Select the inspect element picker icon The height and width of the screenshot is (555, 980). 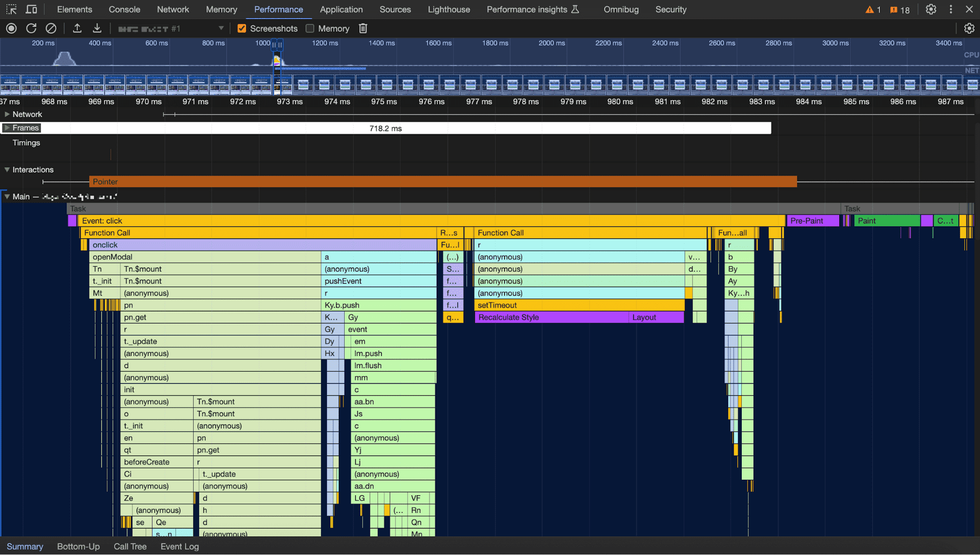point(11,9)
